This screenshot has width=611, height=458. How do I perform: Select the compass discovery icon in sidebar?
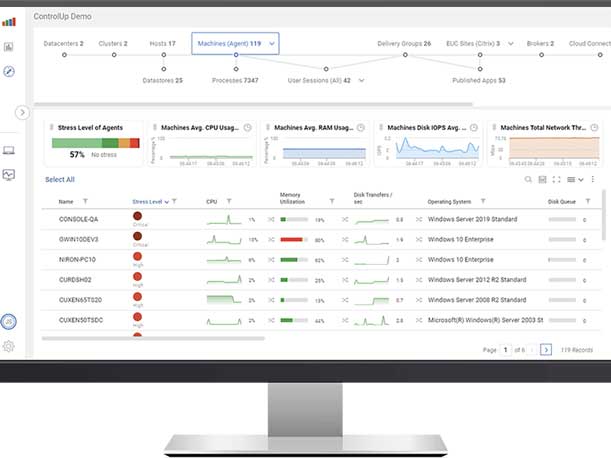coord(9,71)
